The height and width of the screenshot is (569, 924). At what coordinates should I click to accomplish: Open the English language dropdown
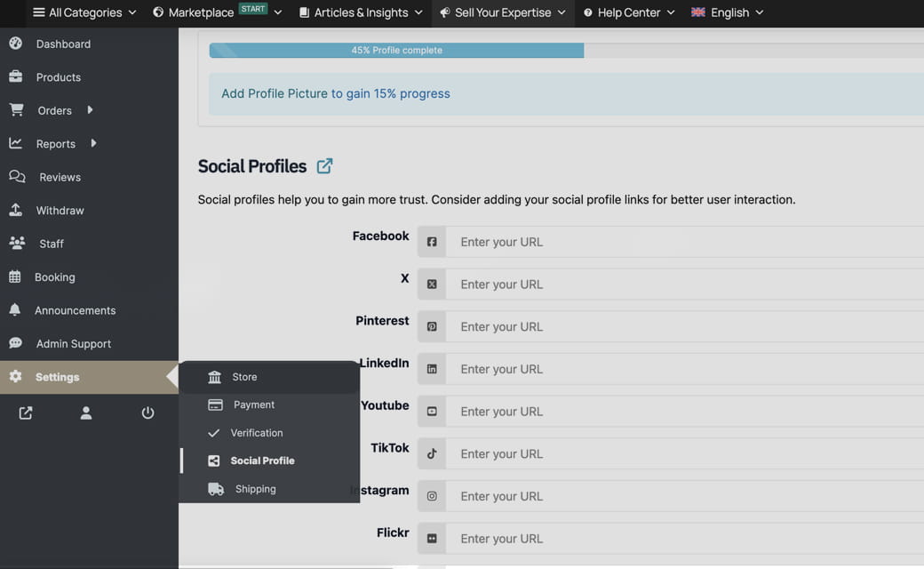[727, 12]
